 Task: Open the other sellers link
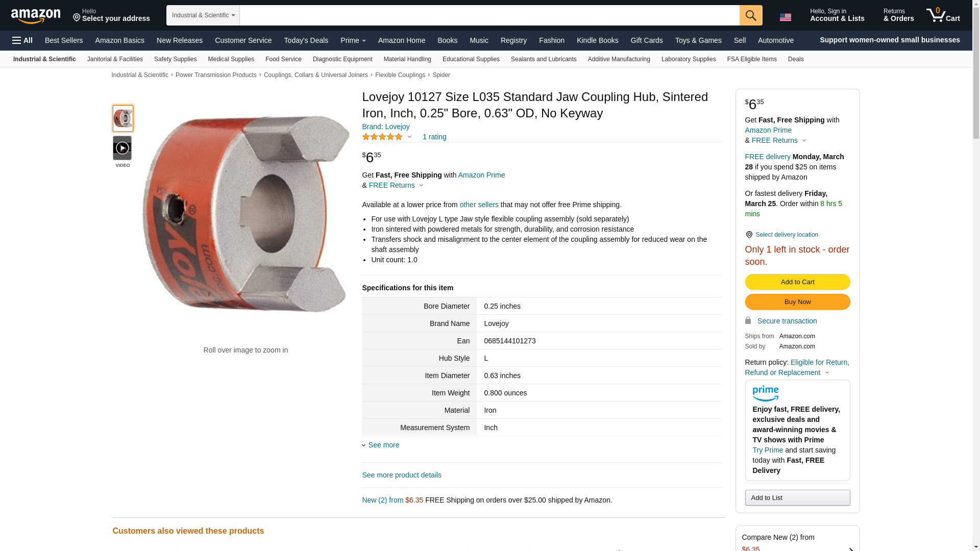pyautogui.click(x=479, y=205)
